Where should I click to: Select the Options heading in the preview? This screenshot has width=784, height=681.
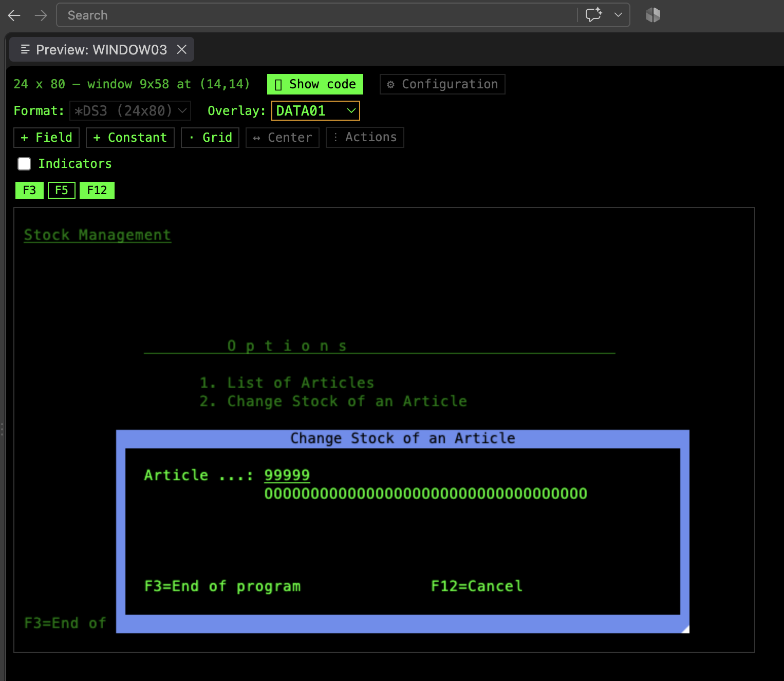[287, 346]
